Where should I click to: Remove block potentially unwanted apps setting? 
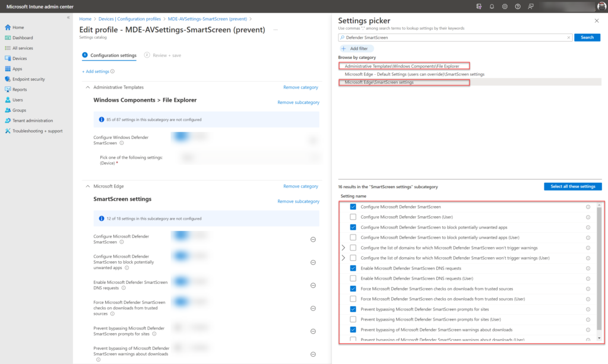313,262
